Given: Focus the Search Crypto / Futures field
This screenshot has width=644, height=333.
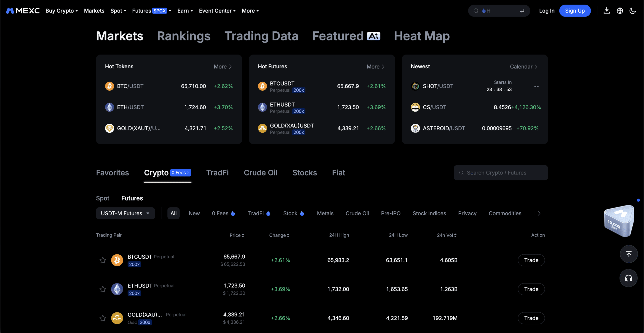Looking at the screenshot, I should 501,173.
